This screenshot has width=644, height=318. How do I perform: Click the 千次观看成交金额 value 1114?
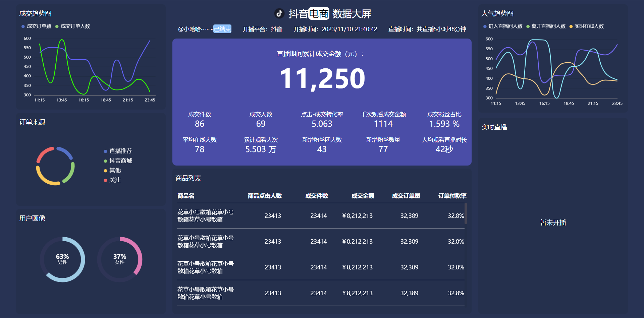pyautogui.click(x=383, y=124)
